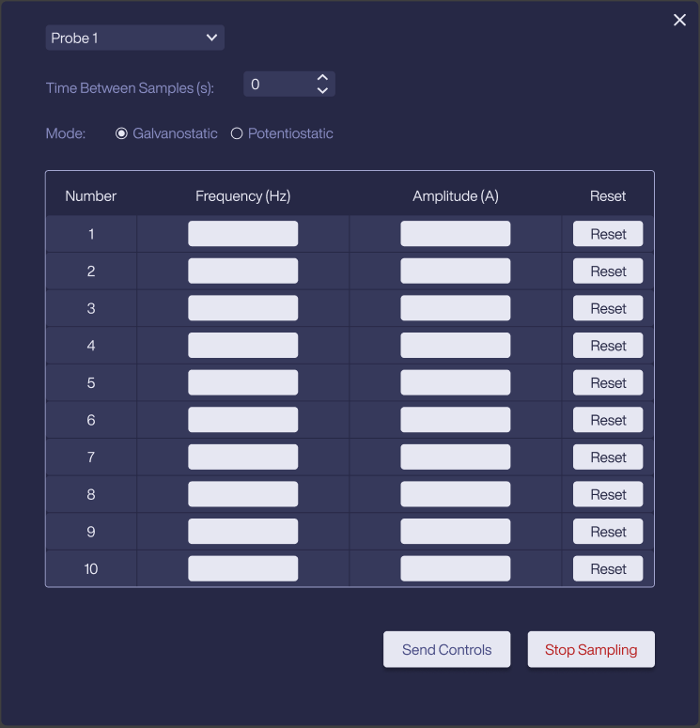Reset row 1
The width and height of the screenshot is (700, 728).
point(608,234)
